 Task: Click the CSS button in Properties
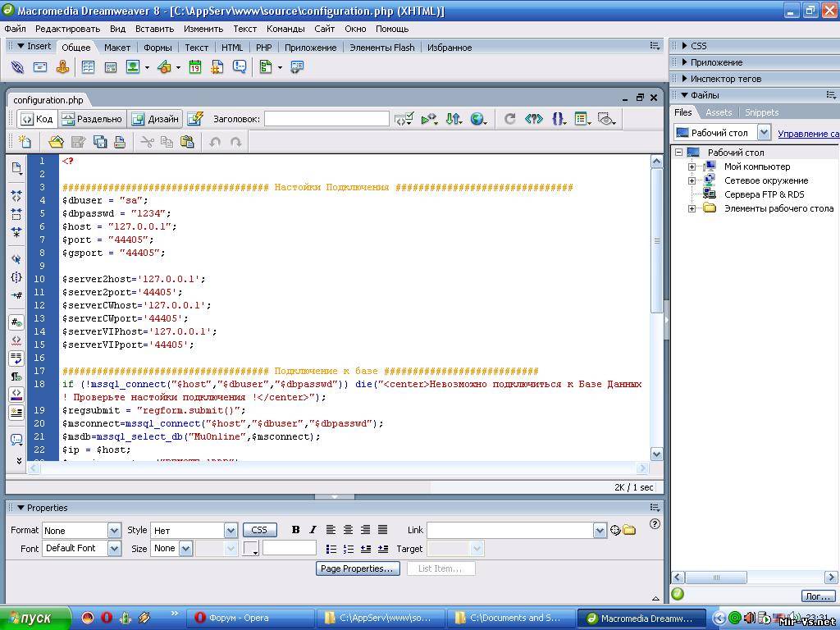pyautogui.click(x=259, y=530)
